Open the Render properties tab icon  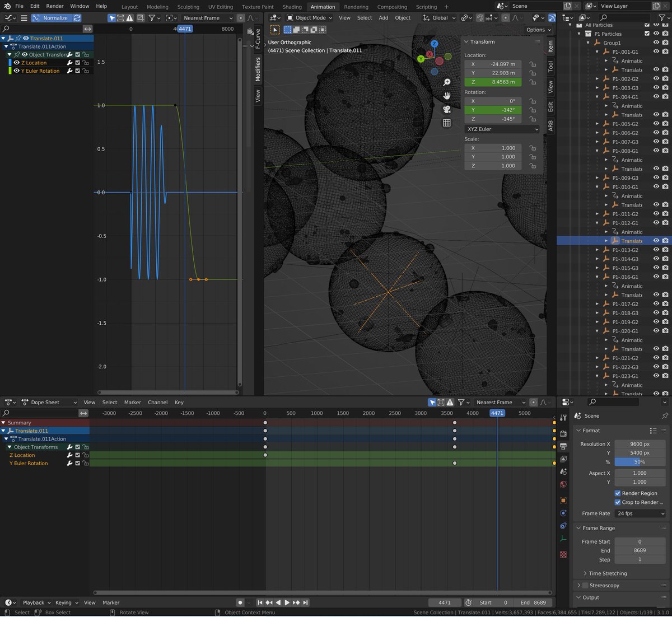click(563, 433)
